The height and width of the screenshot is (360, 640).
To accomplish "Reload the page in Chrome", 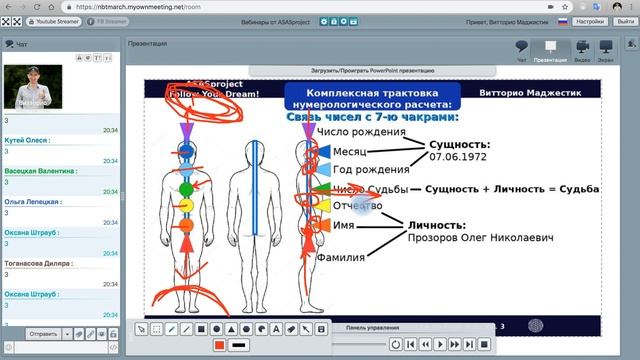I will coord(36,7).
